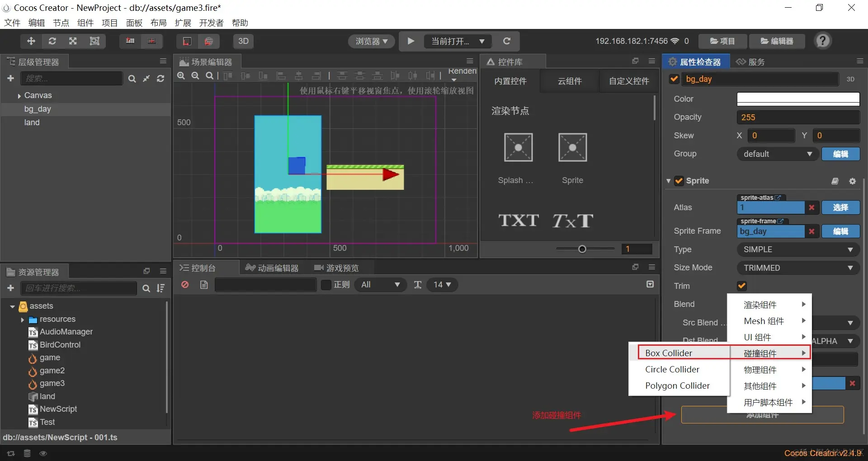The width and height of the screenshot is (868, 461).
Task: Click the Sprite Frame 编辑 button
Action: pyautogui.click(x=840, y=231)
